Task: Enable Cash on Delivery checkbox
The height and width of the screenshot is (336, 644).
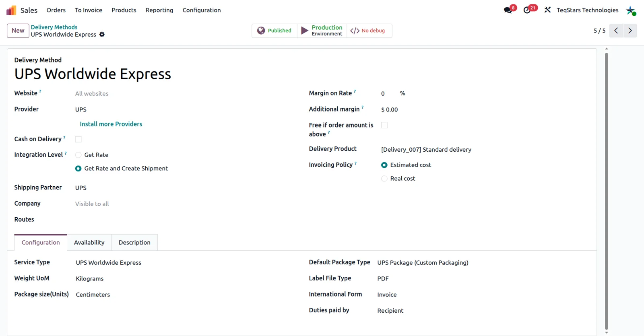Action: (x=78, y=139)
